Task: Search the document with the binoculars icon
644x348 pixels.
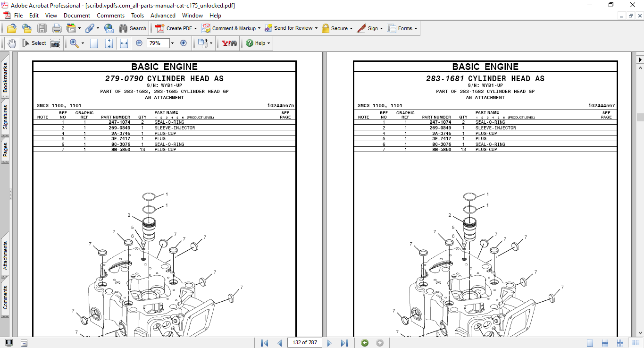Action: point(124,28)
